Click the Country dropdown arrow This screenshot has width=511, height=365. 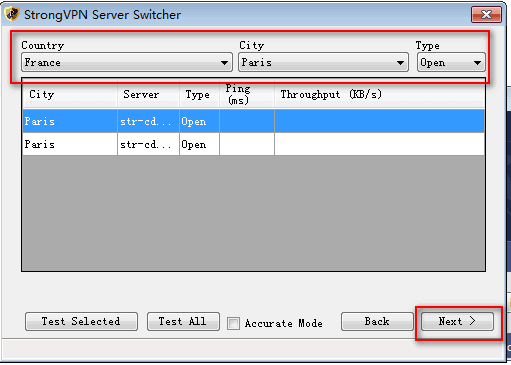[x=224, y=63]
